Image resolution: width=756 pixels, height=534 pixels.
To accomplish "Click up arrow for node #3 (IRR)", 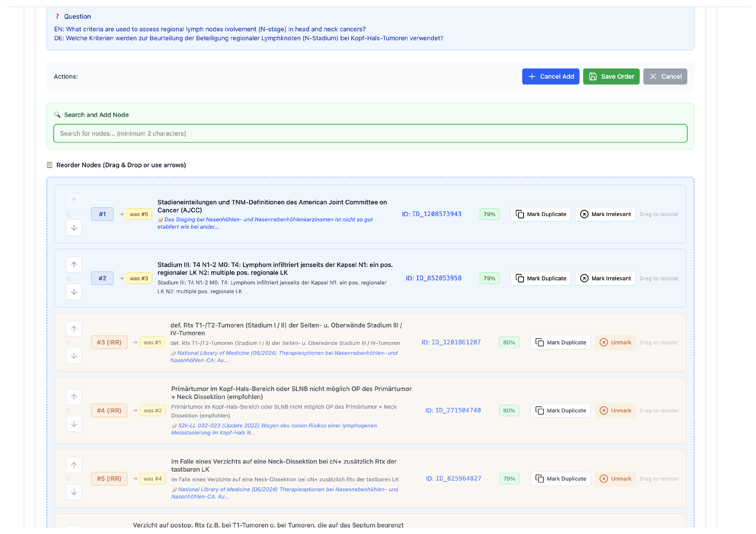I will [x=74, y=329].
